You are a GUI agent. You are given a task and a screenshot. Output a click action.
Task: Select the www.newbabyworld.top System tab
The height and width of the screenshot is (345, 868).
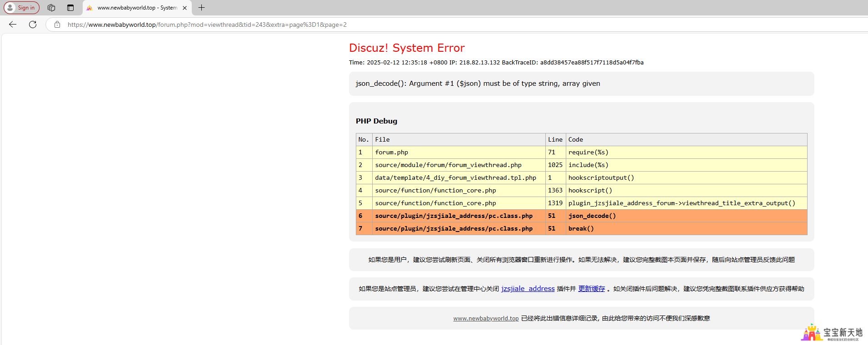coord(136,8)
